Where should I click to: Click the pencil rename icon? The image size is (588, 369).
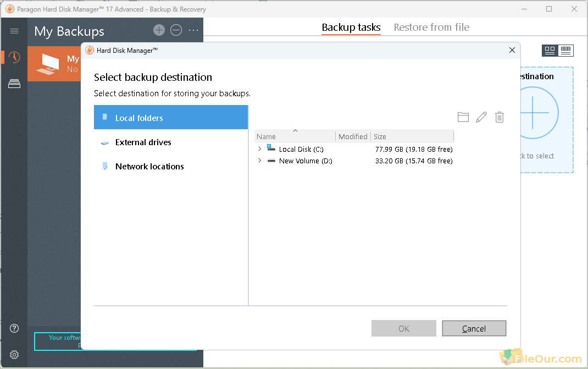coord(481,117)
